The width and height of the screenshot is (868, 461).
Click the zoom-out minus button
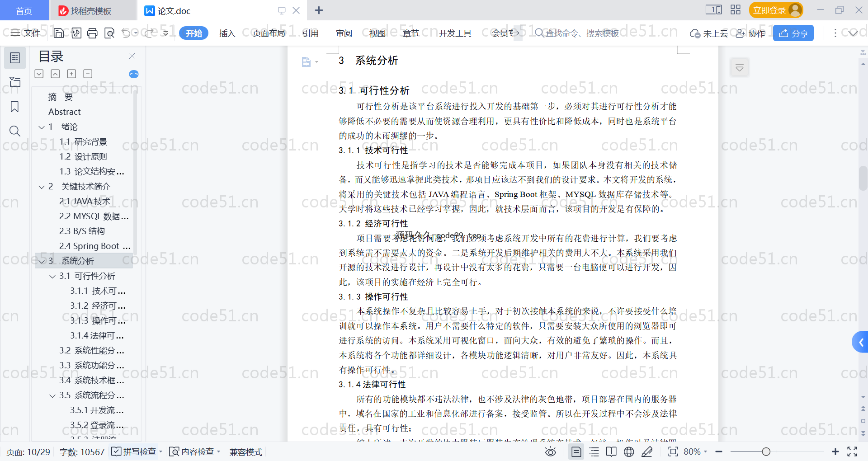(719, 452)
